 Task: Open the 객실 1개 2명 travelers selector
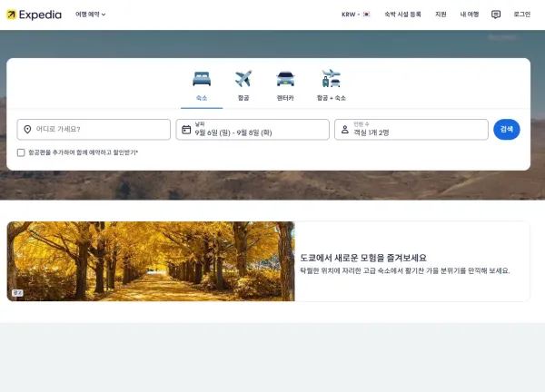411,130
